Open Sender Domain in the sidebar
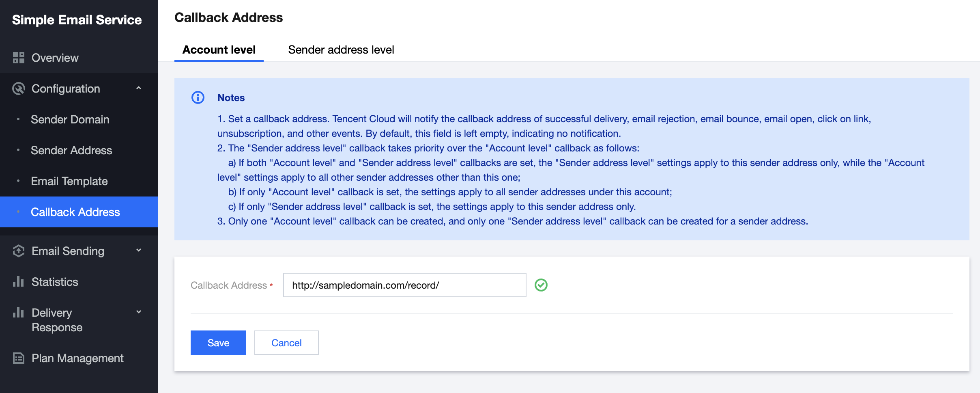The image size is (980, 393). pos(70,119)
